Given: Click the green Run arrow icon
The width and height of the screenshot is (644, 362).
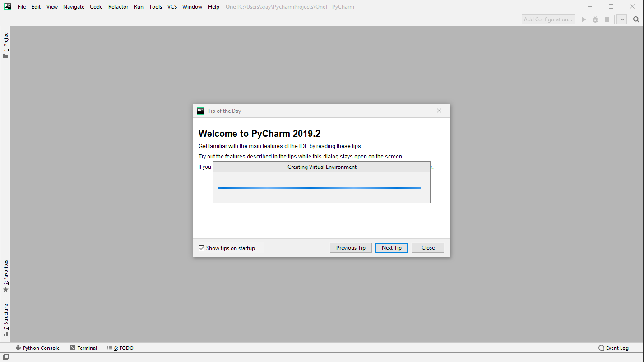Looking at the screenshot, I should pos(584,19).
